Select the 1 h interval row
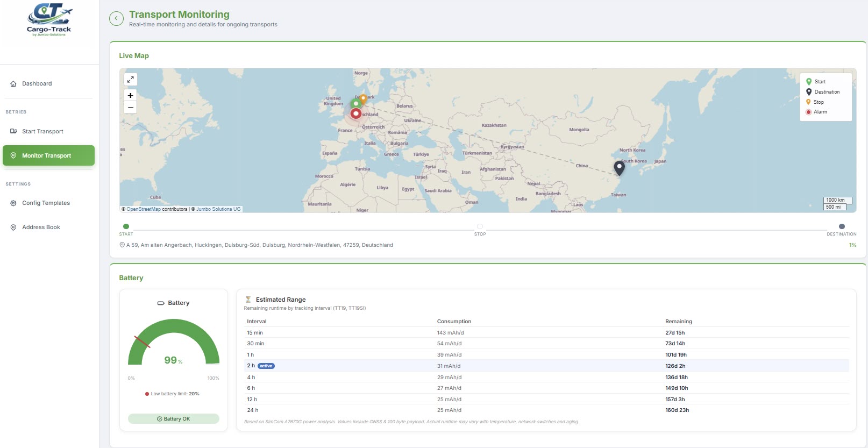This screenshot has height=448, width=868. [x=546, y=355]
